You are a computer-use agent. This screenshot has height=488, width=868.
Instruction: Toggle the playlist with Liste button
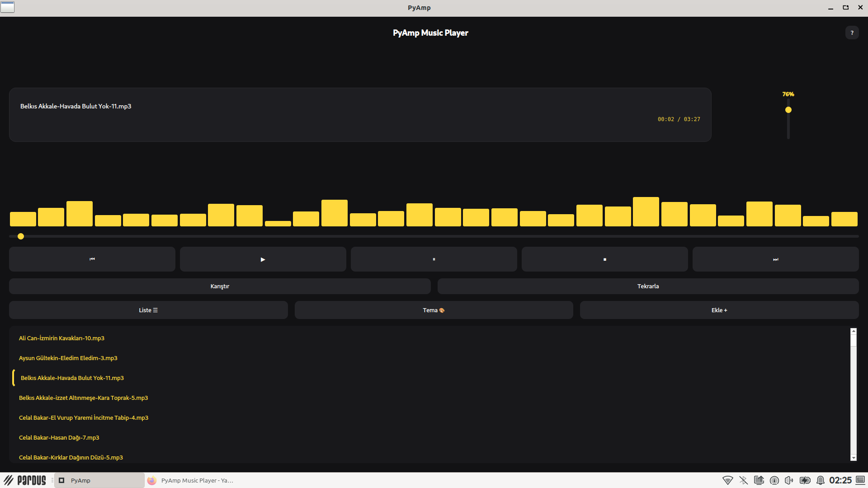[x=148, y=310]
